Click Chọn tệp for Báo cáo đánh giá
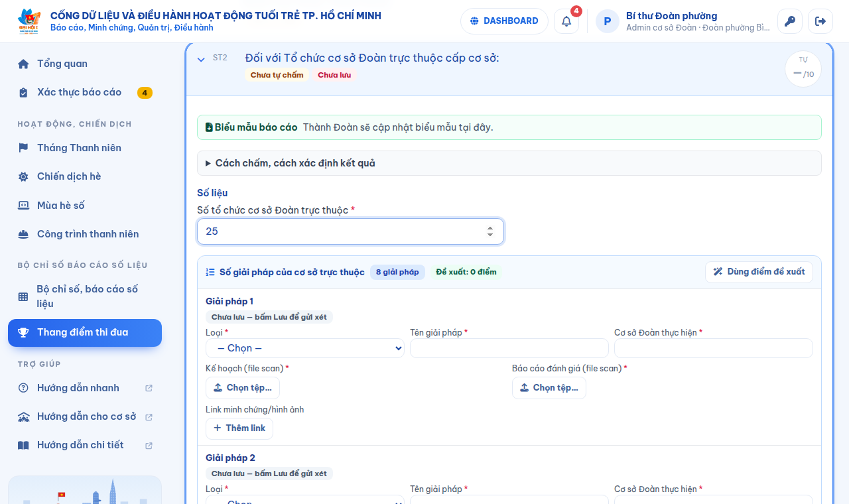This screenshot has height=504, width=849. (549, 388)
